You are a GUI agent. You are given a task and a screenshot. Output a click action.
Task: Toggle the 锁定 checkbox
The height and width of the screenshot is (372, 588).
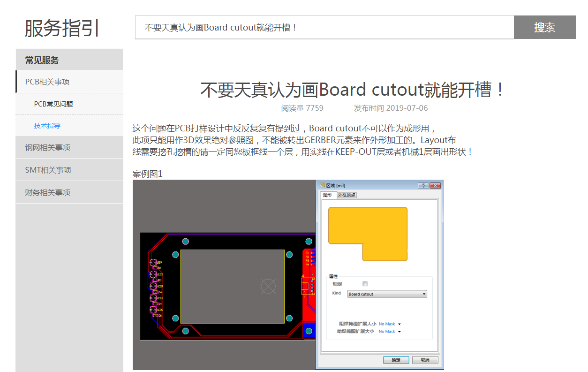(x=365, y=284)
